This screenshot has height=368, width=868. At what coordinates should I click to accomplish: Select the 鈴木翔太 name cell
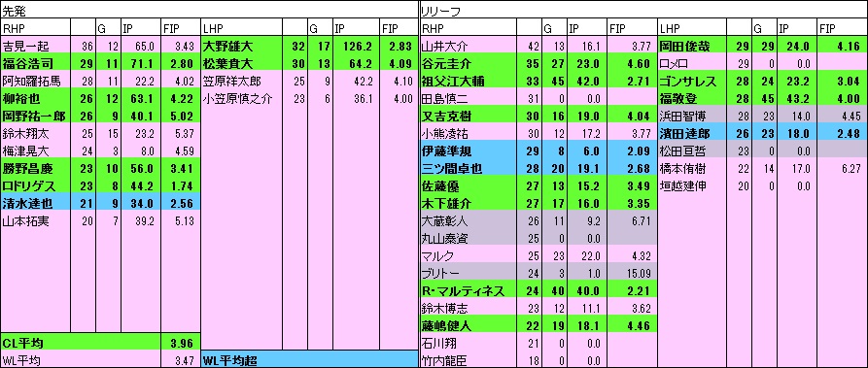click(x=35, y=133)
